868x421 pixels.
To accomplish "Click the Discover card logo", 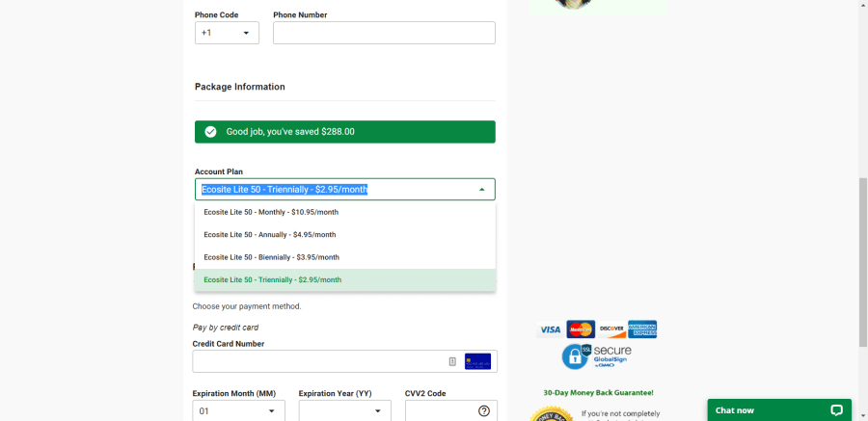I will tap(611, 329).
